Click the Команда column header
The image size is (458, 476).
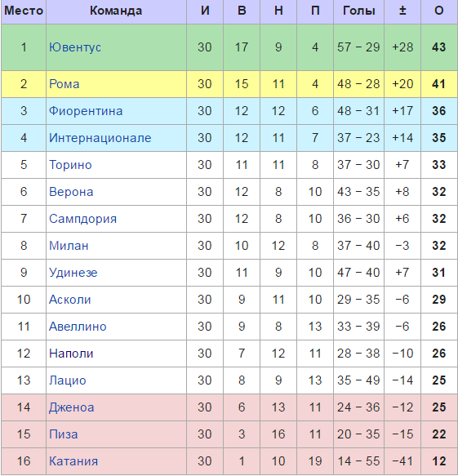116,11
